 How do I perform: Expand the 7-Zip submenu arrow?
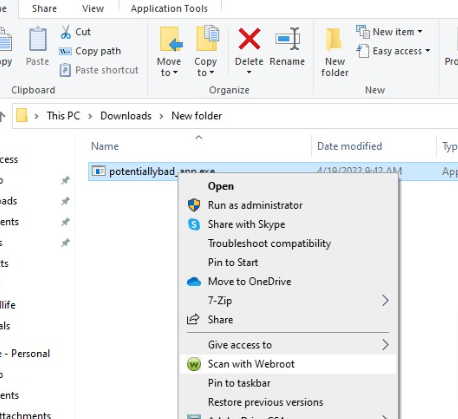pos(385,300)
